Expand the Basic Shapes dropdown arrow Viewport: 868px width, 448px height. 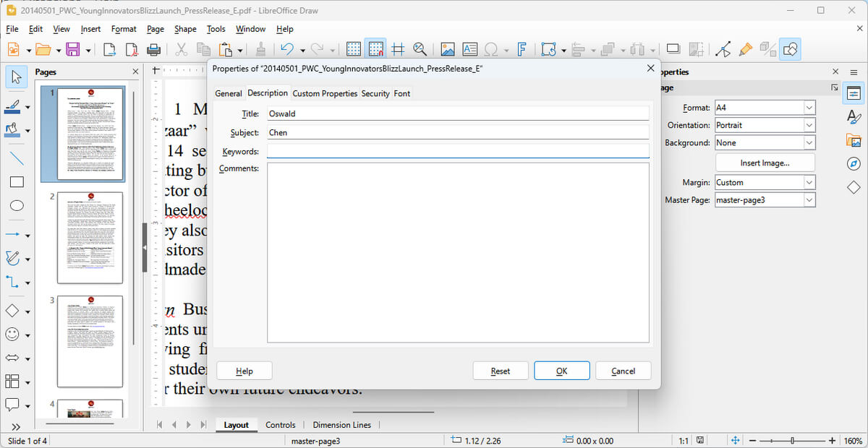coord(26,311)
